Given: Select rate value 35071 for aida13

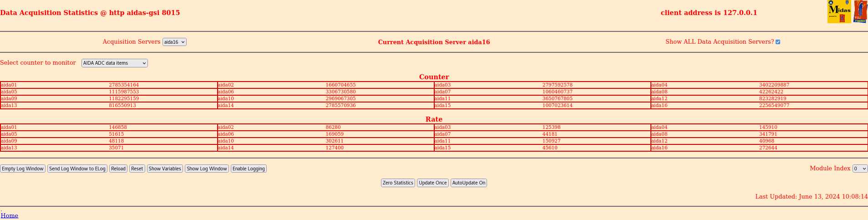Looking at the screenshot, I should point(117,148).
